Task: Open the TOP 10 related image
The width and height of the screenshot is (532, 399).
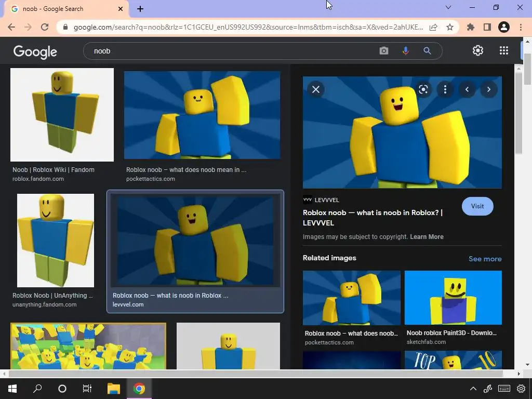Action: click(x=453, y=360)
